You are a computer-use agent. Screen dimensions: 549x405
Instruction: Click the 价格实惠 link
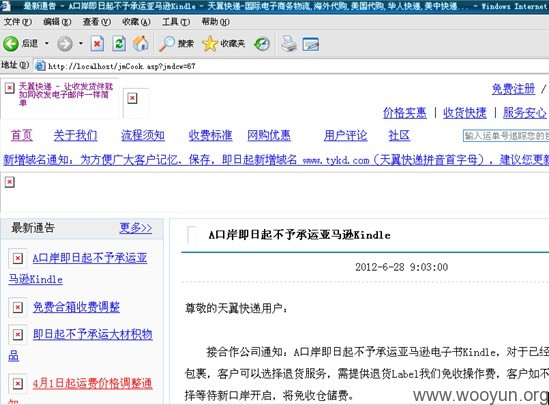[405, 113]
